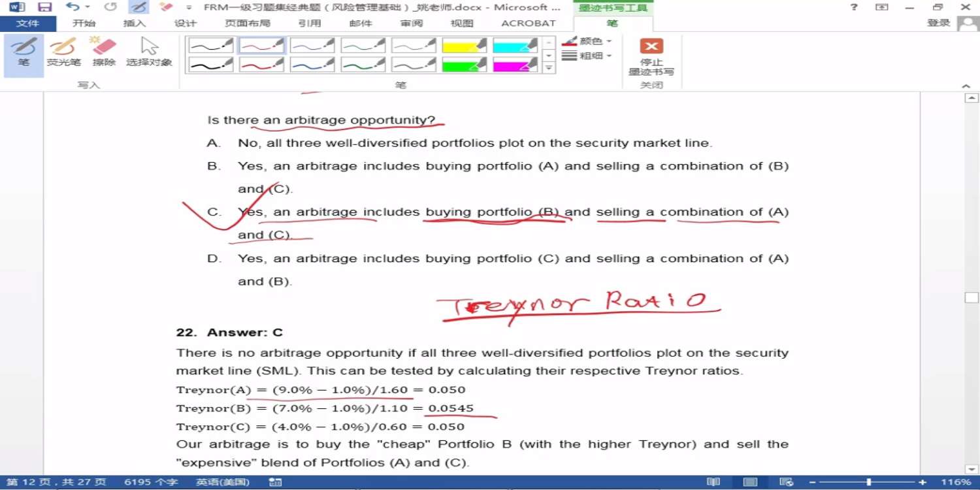Open the Undo history dropdown arrow
The height and width of the screenshot is (490, 980).
88,7
